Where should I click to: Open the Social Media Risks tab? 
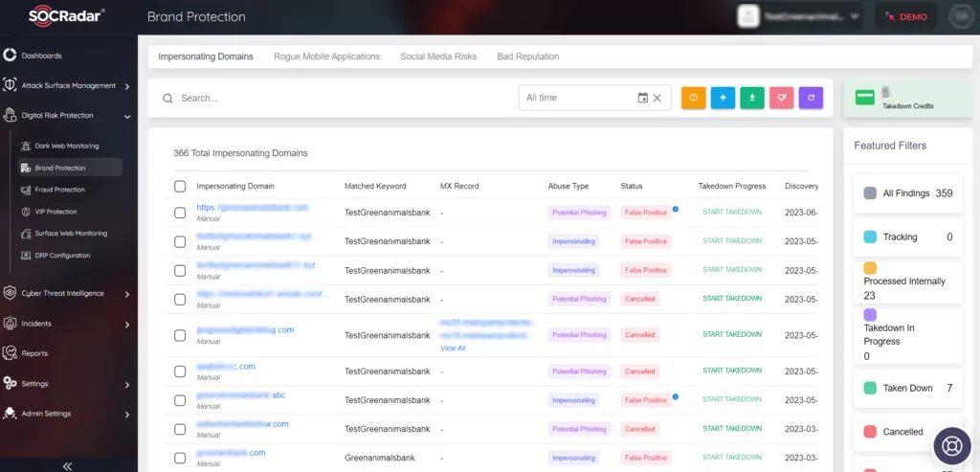tap(438, 56)
